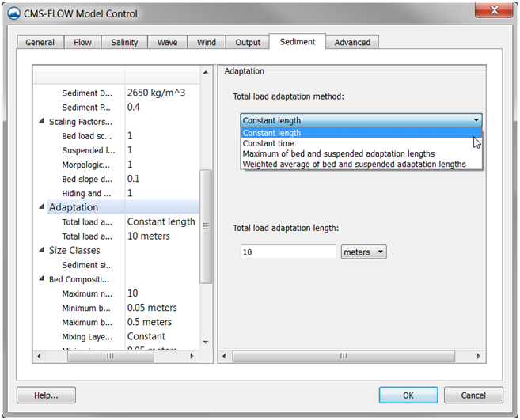Screen dimensions: 520x420
Task: Open the meters unit dropdown
Action: point(363,252)
